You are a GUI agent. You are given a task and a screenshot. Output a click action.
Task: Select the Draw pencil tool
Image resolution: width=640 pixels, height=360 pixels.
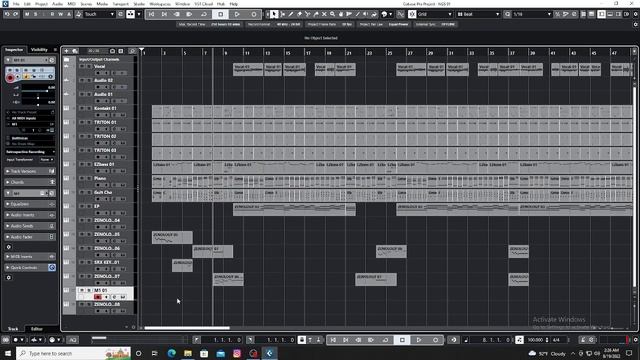tap(291, 14)
